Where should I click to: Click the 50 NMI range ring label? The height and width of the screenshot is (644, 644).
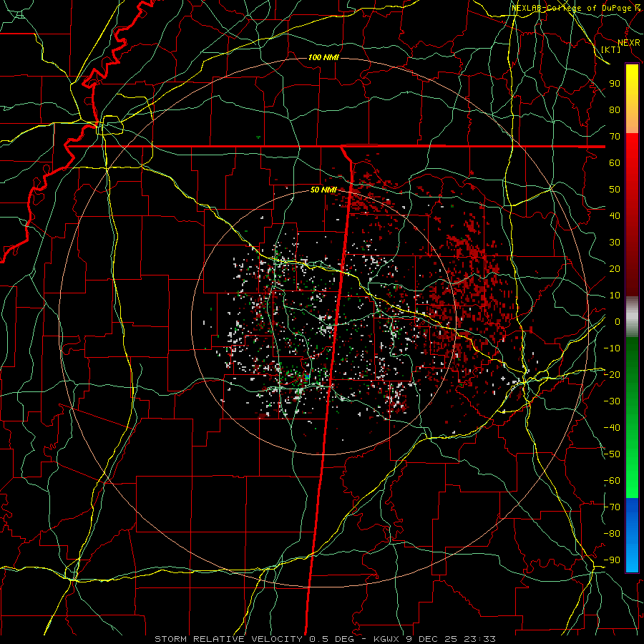(323, 190)
